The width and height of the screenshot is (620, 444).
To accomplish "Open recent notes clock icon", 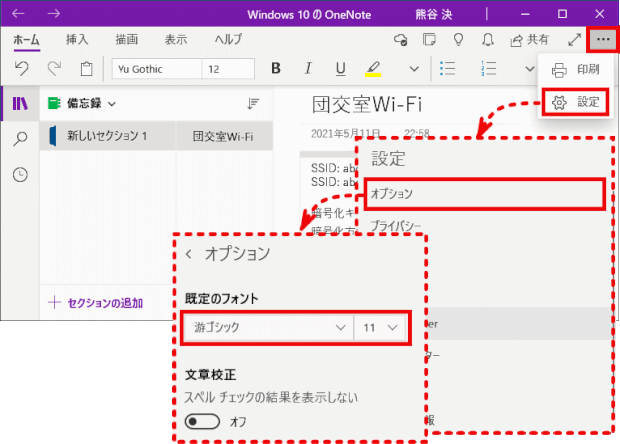I will [x=20, y=174].
